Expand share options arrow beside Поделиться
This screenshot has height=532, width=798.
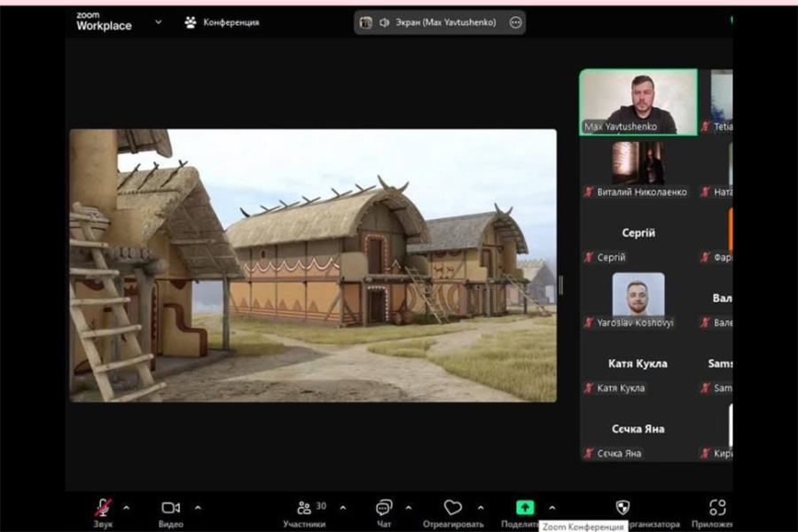tap(552, 507)
